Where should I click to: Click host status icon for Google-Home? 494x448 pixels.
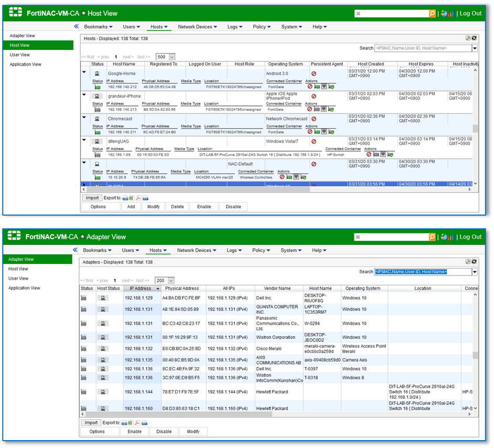[x=97, y=73]
